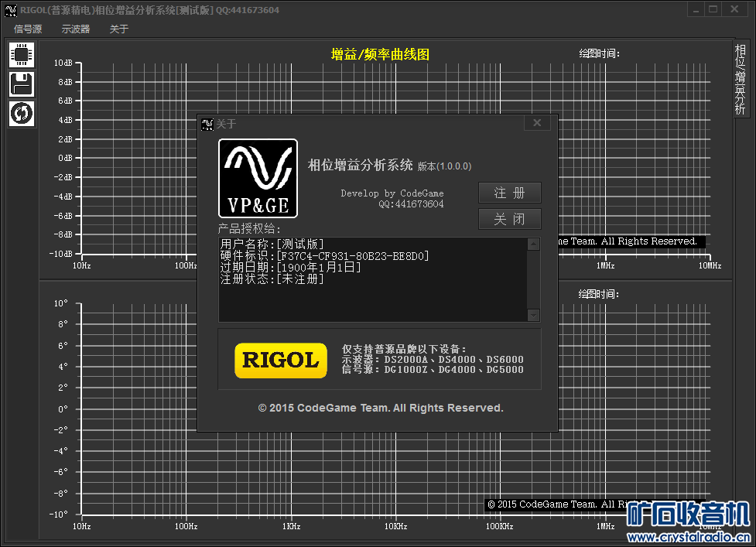This screenshot has height=547, width=756.
Task: Maximize the main window
Action: [713, 9]
